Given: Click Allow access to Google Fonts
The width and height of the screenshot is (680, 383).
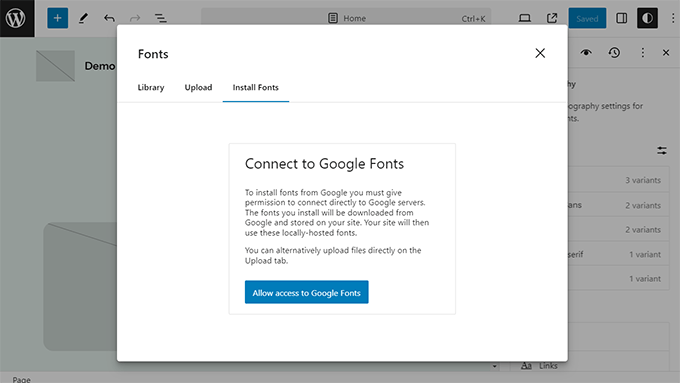Looking at the screenshot, I should pyautogui.click(x=307, y=292).
